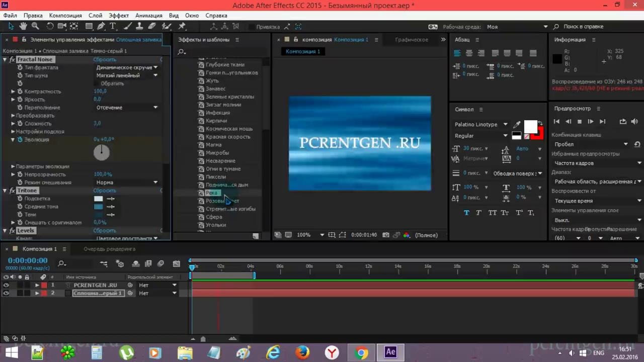This screenshot has width=644, height=362.
Task: Open Тип шума dropdown
Action: point(127,75)
